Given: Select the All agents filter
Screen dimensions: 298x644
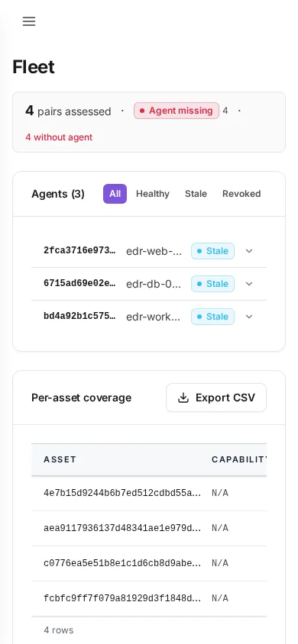Looking at the screenshot, I should pyautogui.click(x=115, y=194).
